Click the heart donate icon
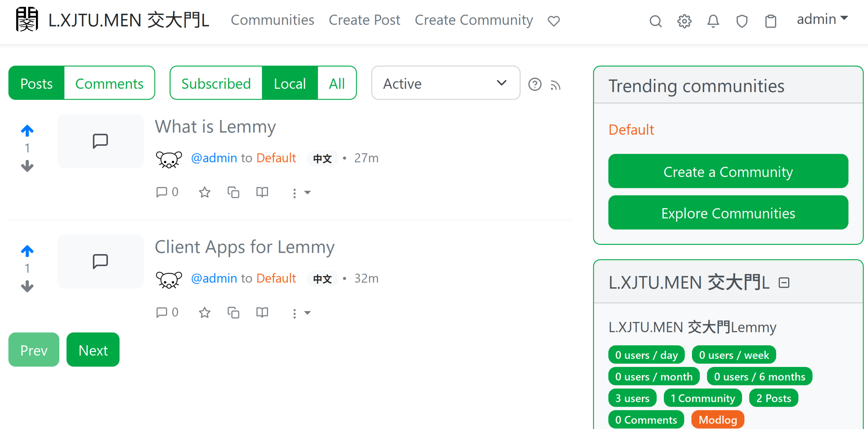This screenshot has width=868, height=429. tap(554, 21)
